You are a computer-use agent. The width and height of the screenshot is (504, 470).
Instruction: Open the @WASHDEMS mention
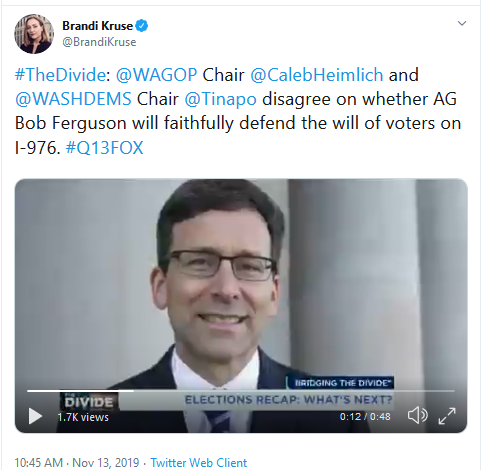click(73, 99)
